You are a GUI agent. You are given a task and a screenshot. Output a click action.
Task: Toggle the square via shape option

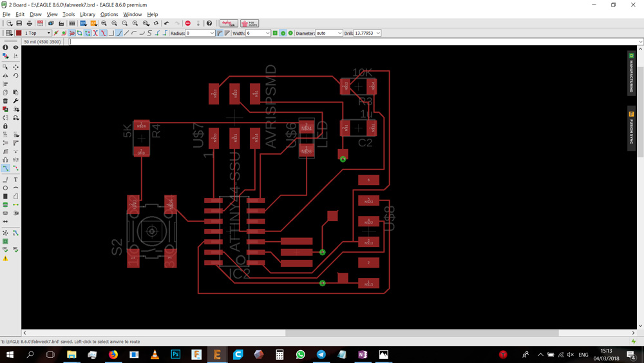tap(275, 33)
